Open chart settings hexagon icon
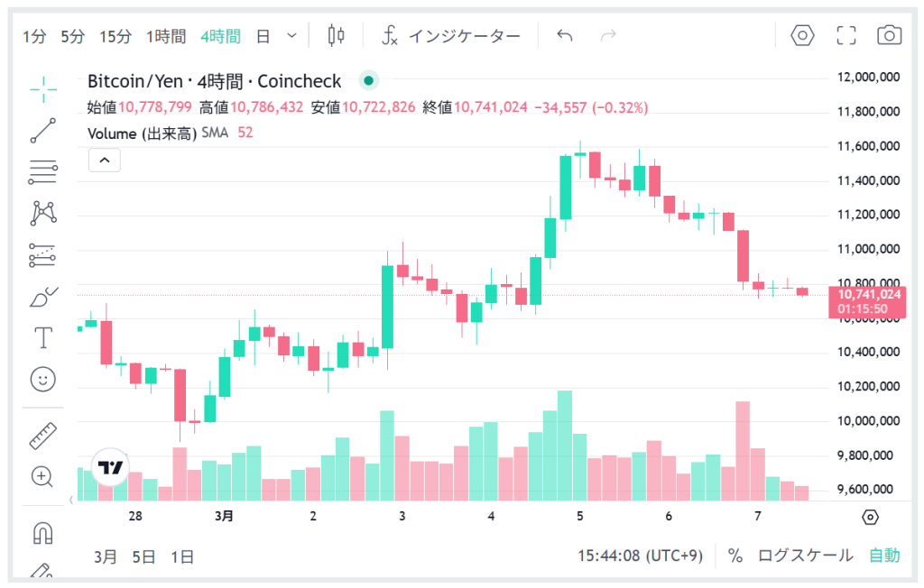924x588 pixels. click(x=802, y=36)
